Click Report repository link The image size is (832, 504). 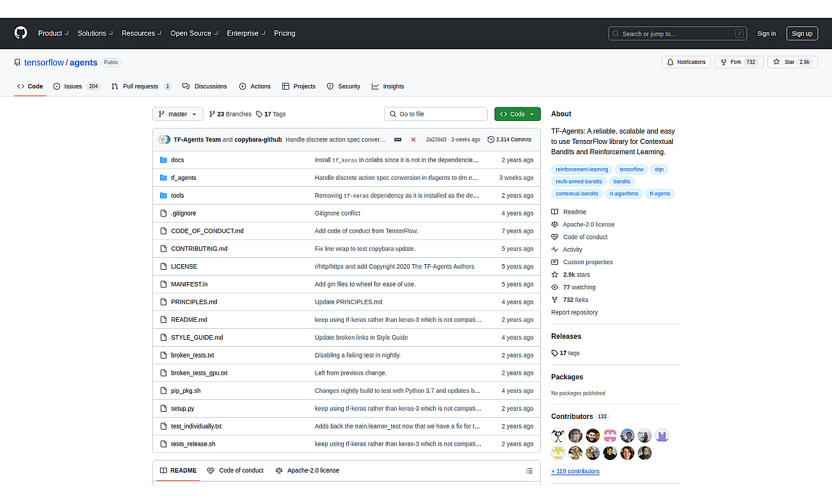click(574, 313)
